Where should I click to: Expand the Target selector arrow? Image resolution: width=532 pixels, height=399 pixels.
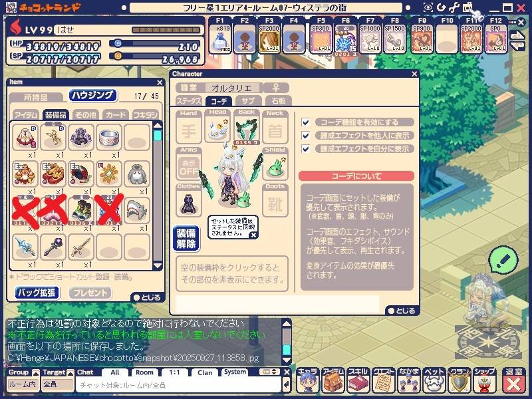[x=70, y=373]
